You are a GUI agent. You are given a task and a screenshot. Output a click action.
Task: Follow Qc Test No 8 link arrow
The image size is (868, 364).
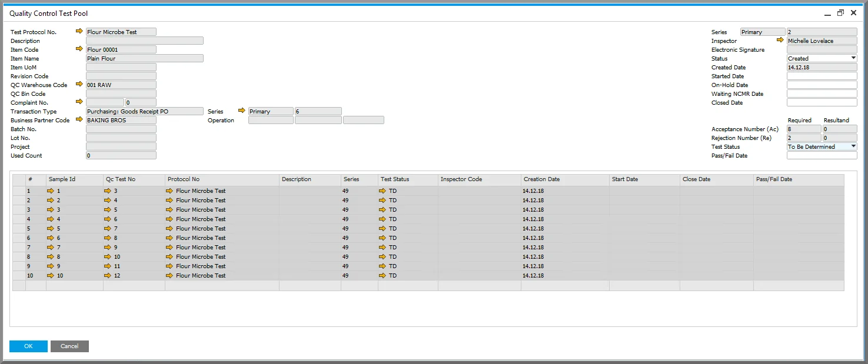(x=108, y=238)
